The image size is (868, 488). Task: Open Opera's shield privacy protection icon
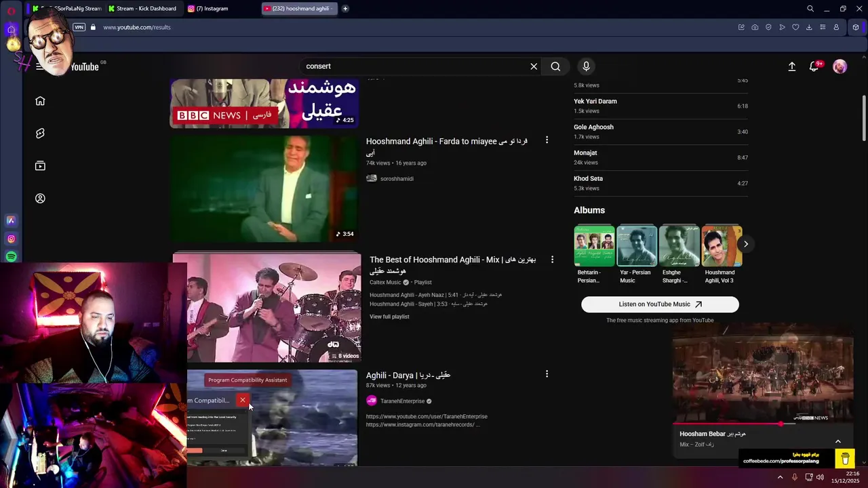click(x=768, y=27)
